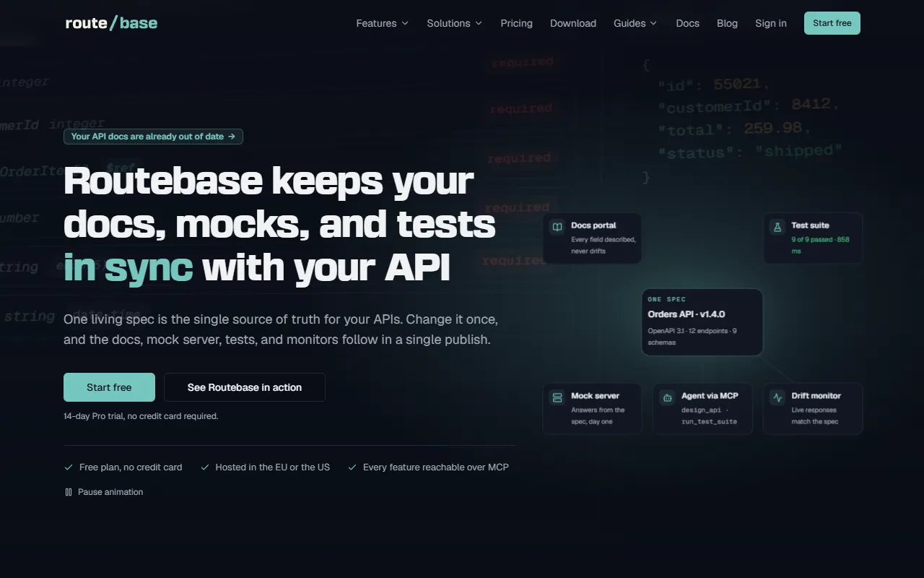Expand the Solutions dropdown

point(455,23)
